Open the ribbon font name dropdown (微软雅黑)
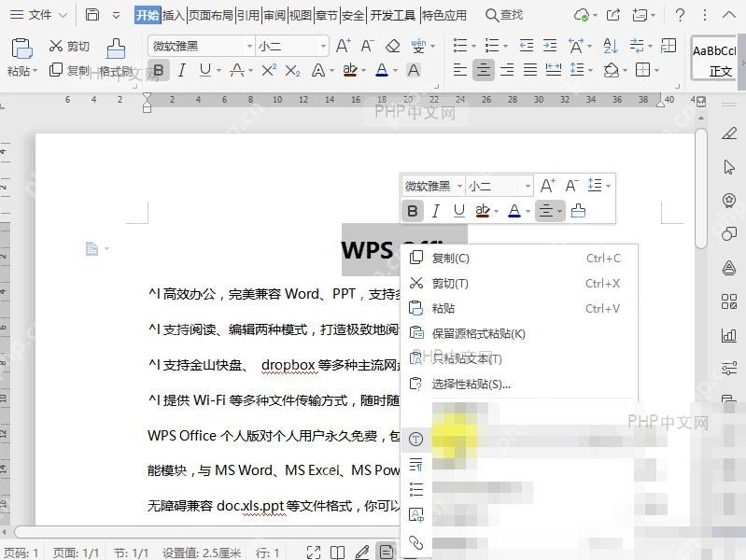This screenshot has width=746, height=560. (x=249, y=46)
